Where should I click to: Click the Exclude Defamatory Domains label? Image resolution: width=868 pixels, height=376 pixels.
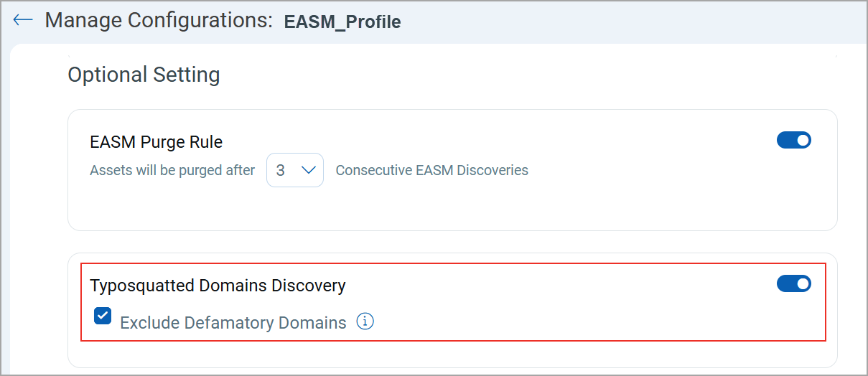click(x=233, y=323)
